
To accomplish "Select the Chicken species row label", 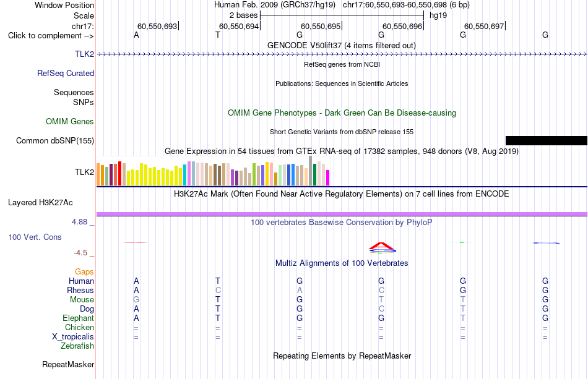I will [x=79, y=327].
